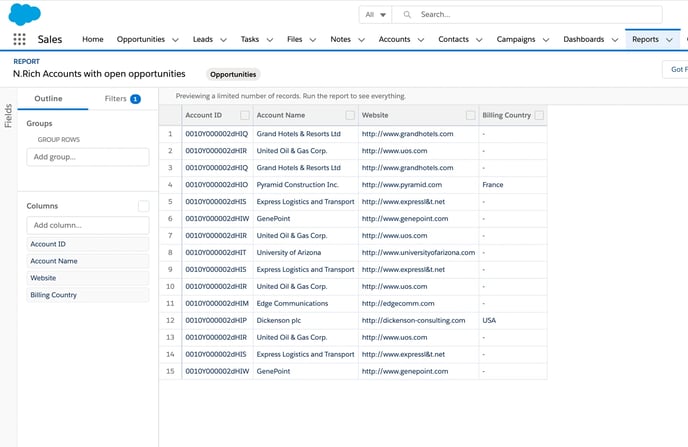This screenshot has width=688, height=447.
Task: Click GenePoint in row 6
Action: [273, 218]
